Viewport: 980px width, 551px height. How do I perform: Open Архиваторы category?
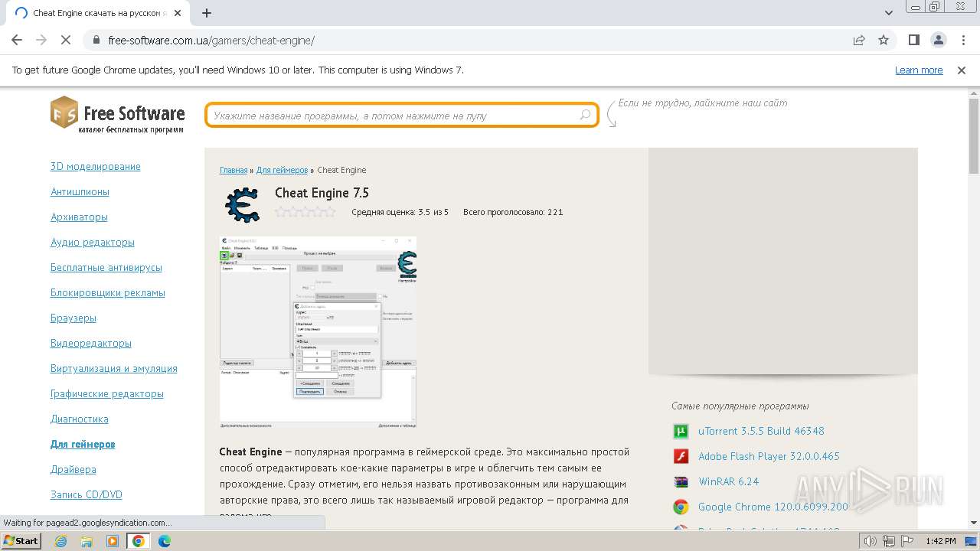tap(79, 217)
